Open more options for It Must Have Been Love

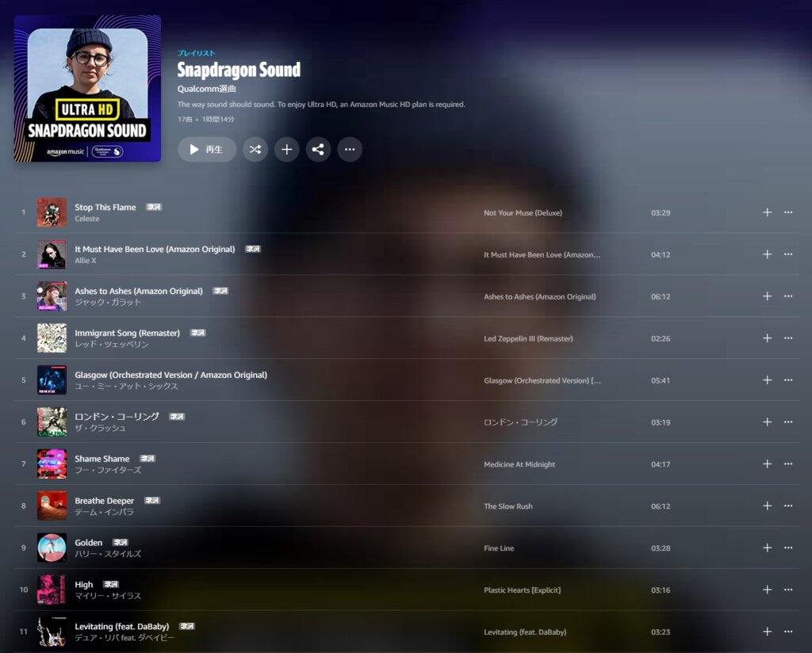(x=788, y=254)
